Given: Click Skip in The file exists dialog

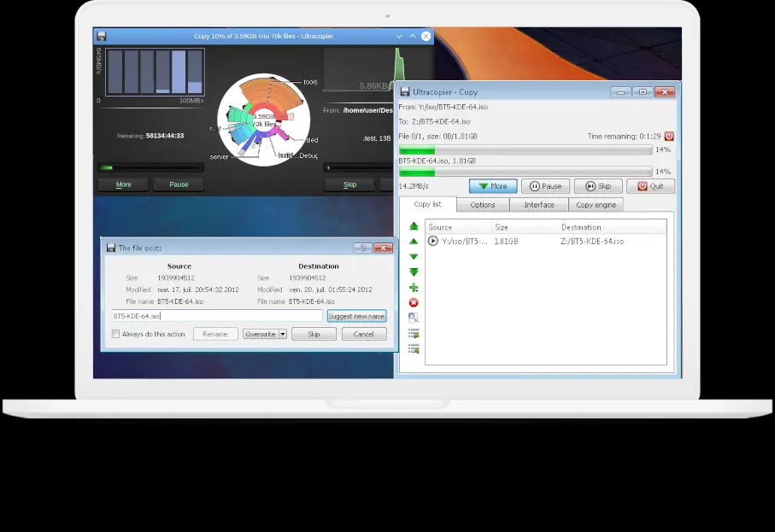Looking at the screenshot, I should (314, 335).
